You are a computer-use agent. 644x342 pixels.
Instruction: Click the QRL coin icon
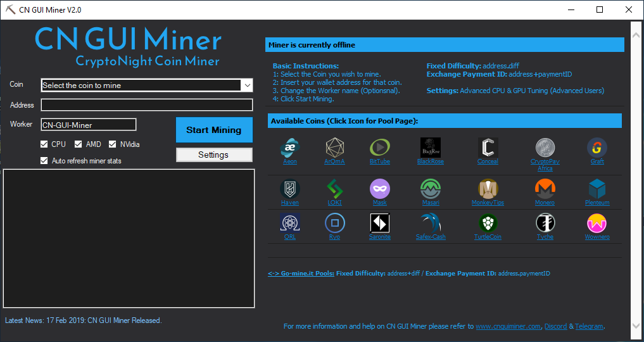[290, 223]
